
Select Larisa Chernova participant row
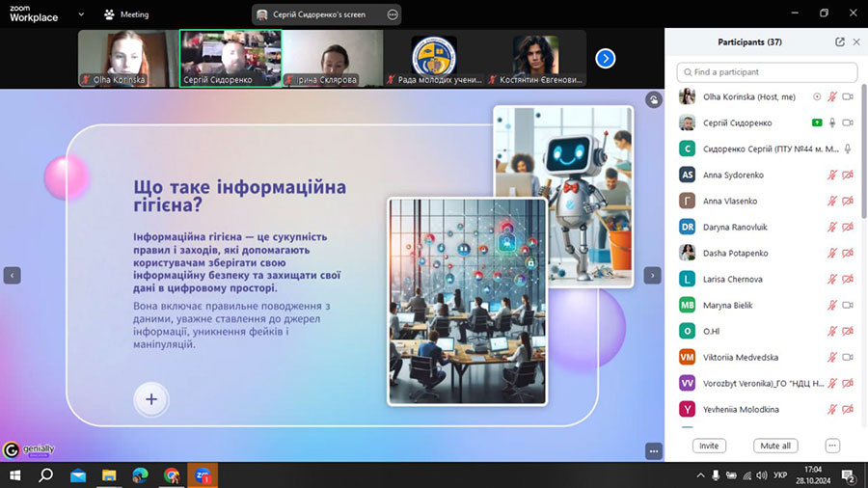tap(767, 279)
